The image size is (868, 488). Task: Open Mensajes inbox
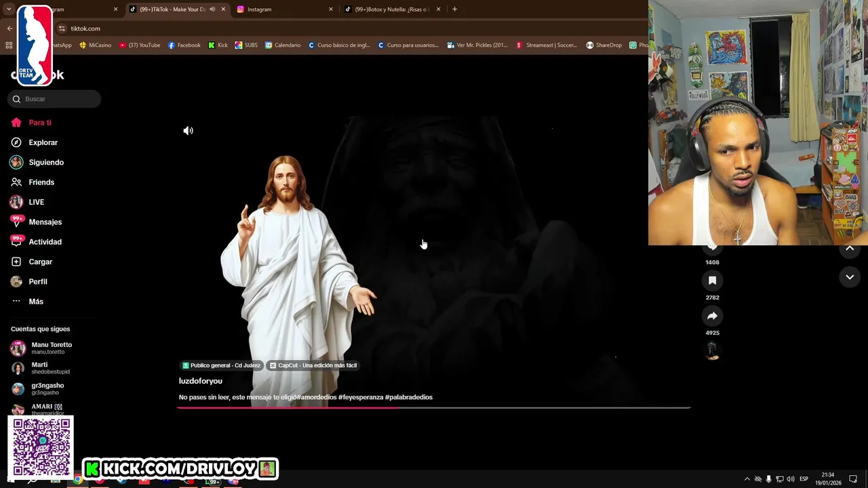coord(36,222)
